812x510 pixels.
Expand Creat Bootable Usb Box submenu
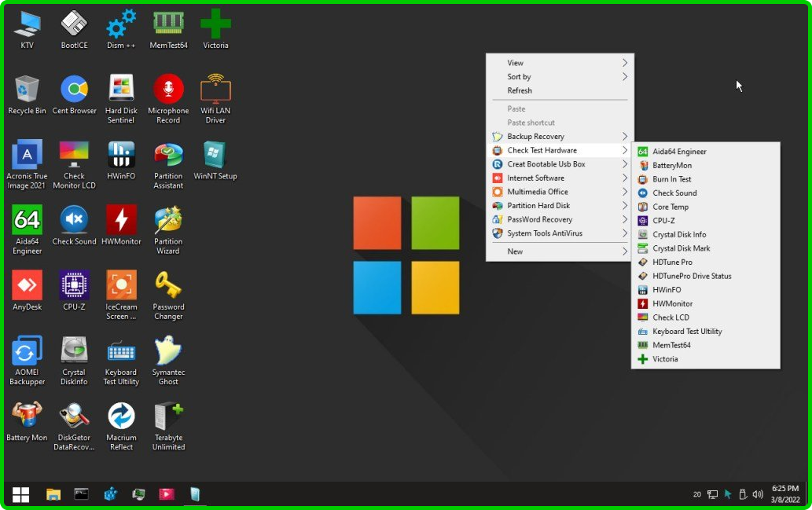click(560, 164)
